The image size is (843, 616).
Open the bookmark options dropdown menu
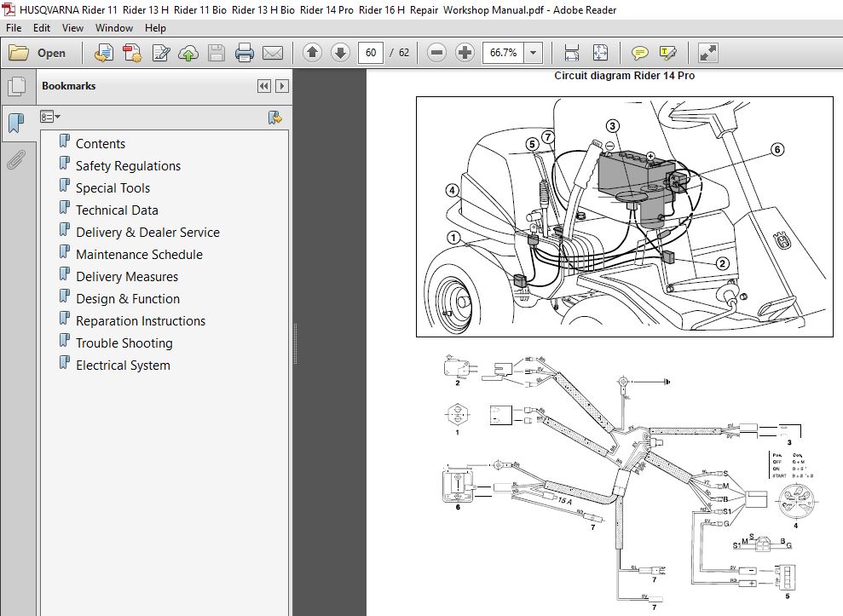(x=50, y=117)
